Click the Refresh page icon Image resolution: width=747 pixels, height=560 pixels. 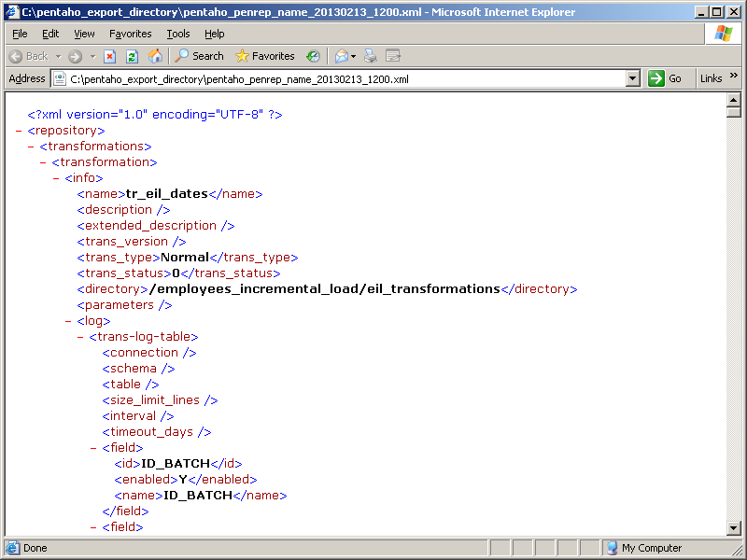[132, 56]
